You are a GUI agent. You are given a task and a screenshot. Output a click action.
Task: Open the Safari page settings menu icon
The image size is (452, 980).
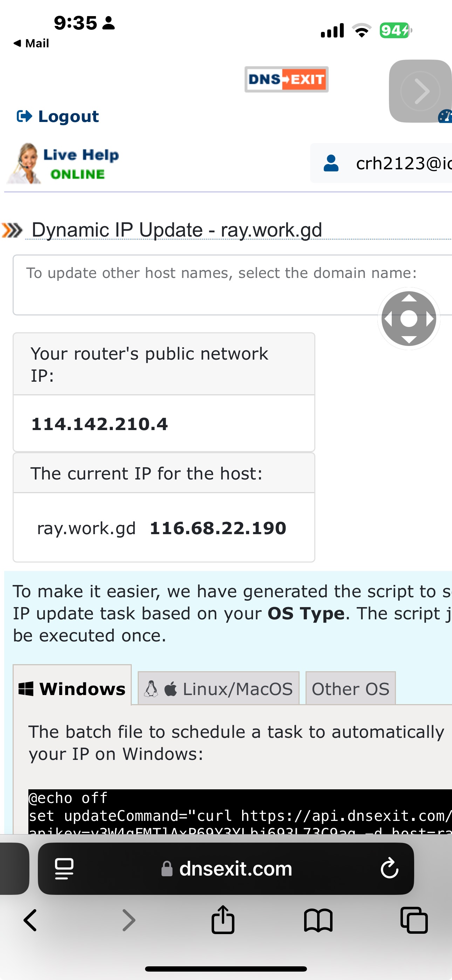point(64,869)
